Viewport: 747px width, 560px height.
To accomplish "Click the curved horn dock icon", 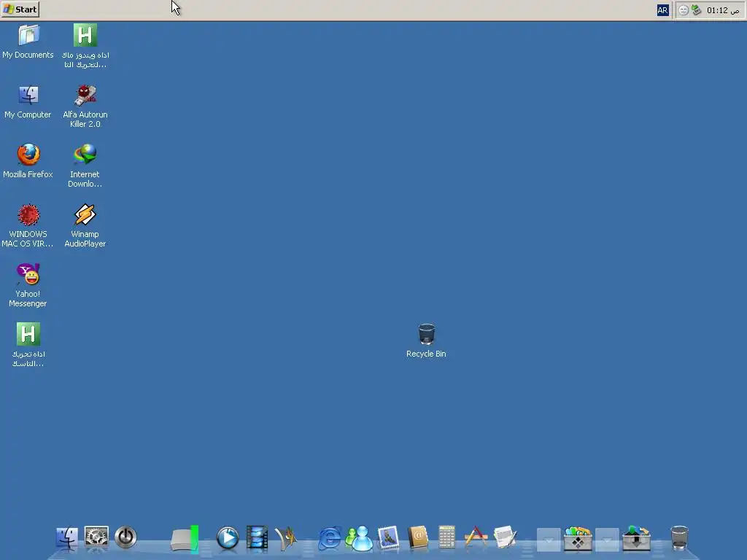I will click(286, 539).
